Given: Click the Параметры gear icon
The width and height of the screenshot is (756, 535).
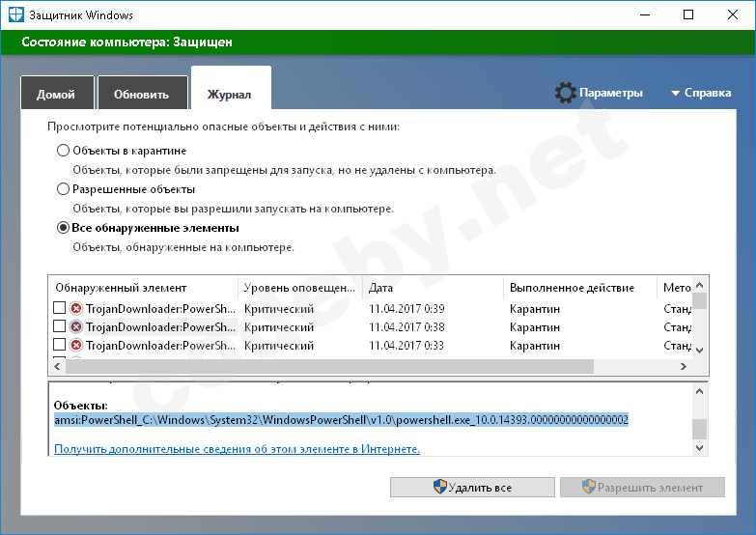Looking at the screenshot, I should [x=566, y=93].
